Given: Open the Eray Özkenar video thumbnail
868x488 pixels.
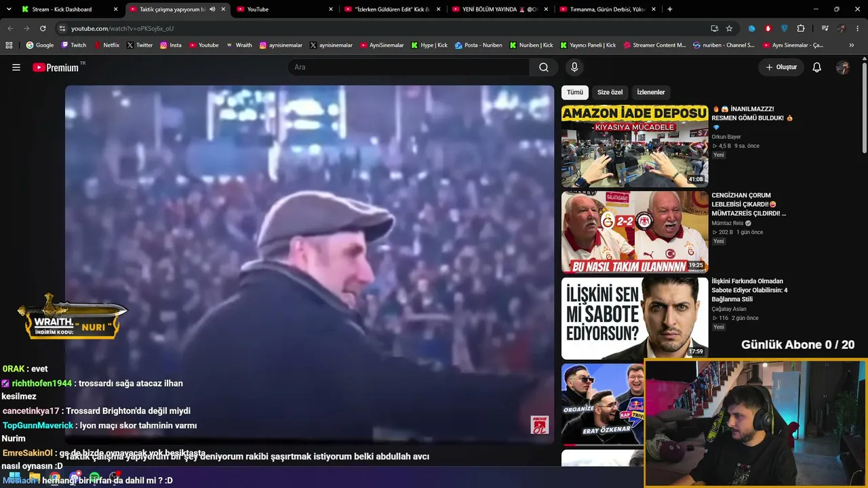Looking at the screenshot, I should [603, 404].
